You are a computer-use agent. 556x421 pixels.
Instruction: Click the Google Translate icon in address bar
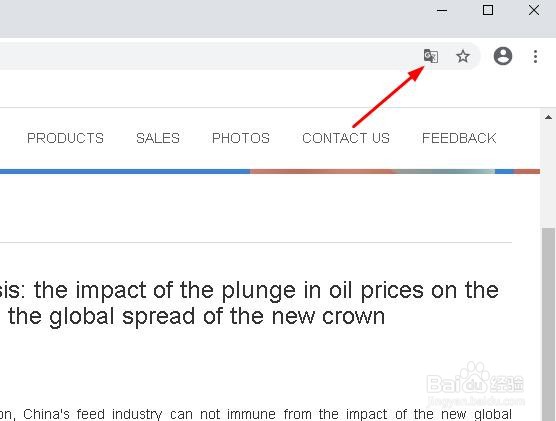click(x=431, y=56)
